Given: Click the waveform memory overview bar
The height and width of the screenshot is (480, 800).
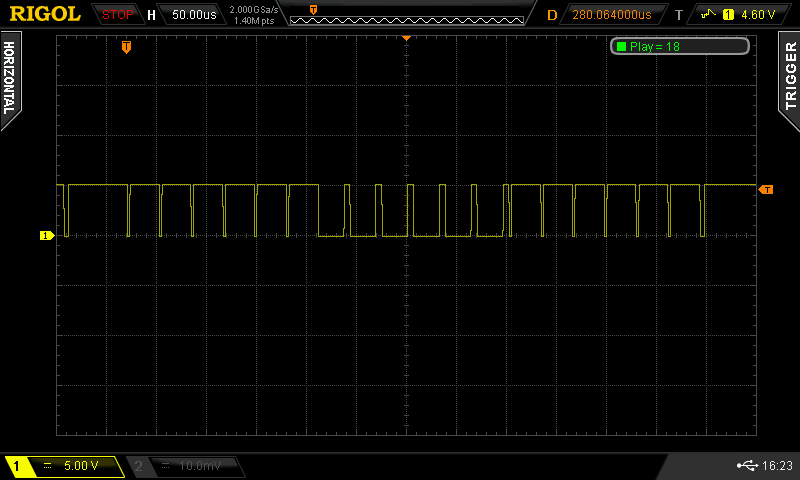Looking at the screenshot, I should point(407,15).
